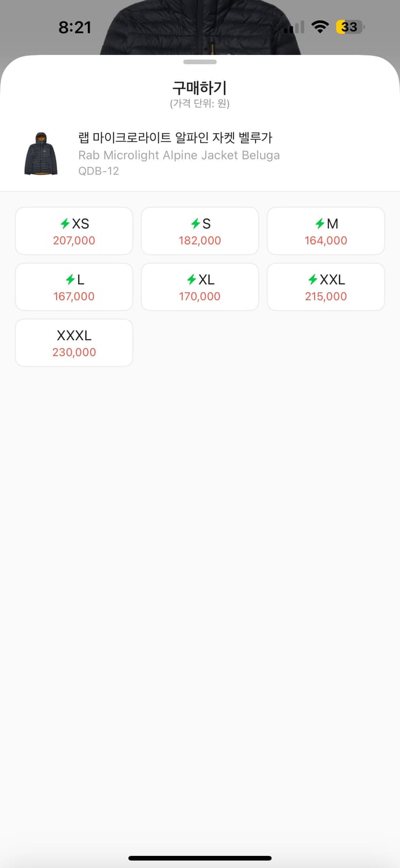Tap the lightning bolt icon beside XS
This screenshot has width=400, height=868.
click(x=65, y=224)
